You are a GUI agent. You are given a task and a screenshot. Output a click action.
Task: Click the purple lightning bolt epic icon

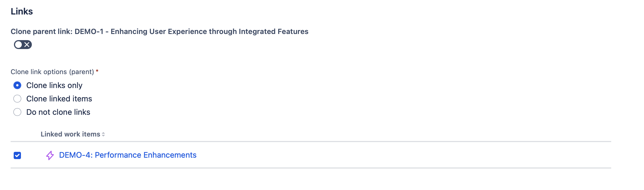(50, 155)
